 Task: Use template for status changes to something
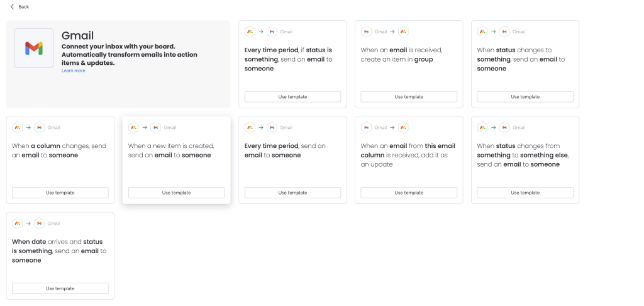tap(525, 97)
